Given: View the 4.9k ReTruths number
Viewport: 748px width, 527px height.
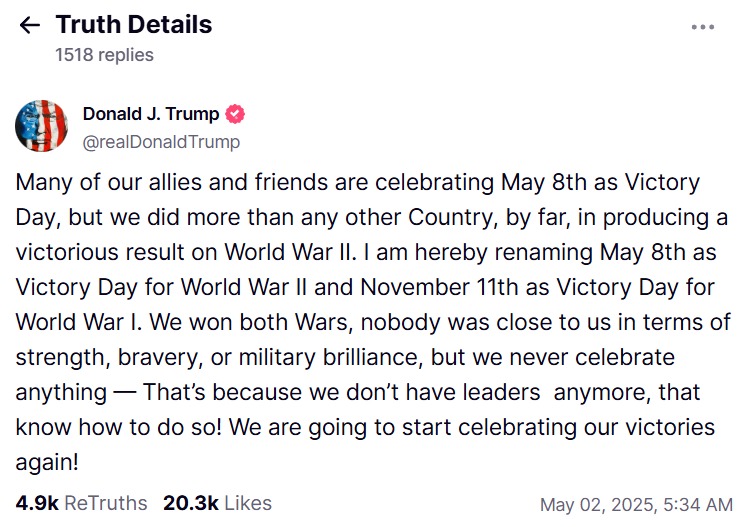Looking at the screenshot, I should coord(36,503).
